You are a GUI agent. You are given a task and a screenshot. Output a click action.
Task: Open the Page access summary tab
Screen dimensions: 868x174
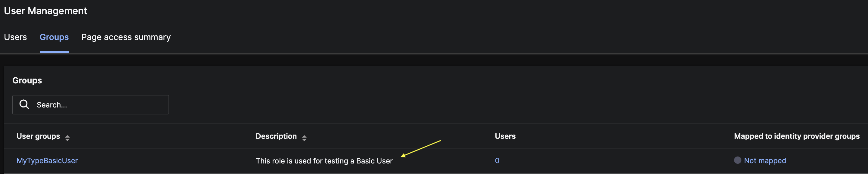pos(126,37)
